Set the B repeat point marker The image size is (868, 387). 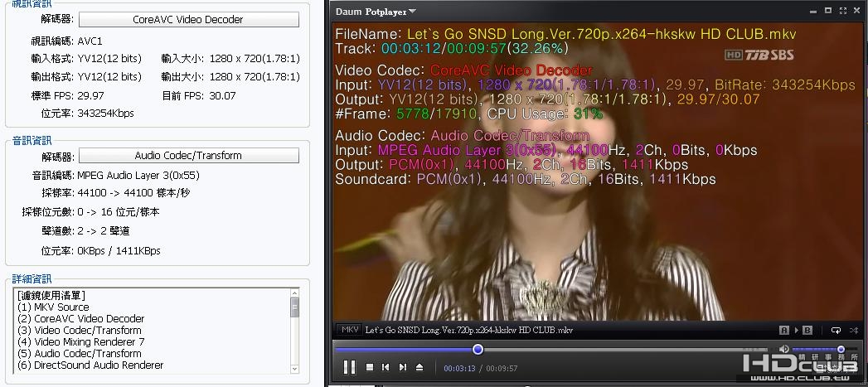(x=807, y=330)
